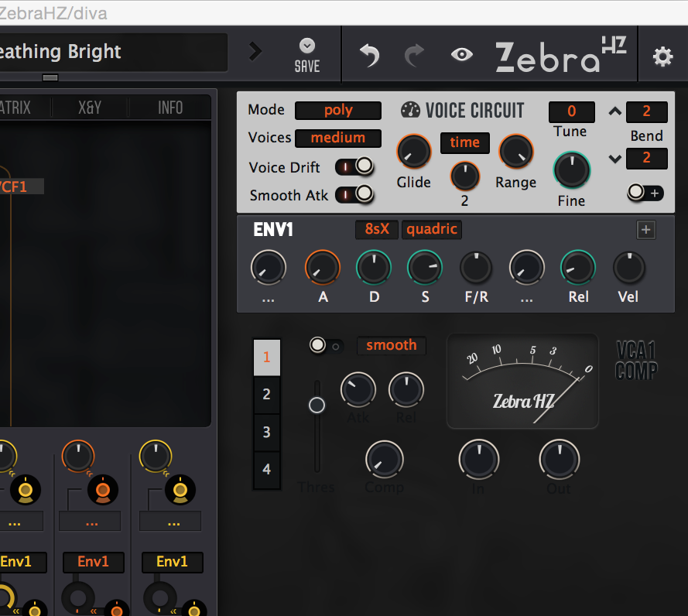Screen dimensions: 688x616
Task: Click the Comp amount knob
Action: pos(385,460)
